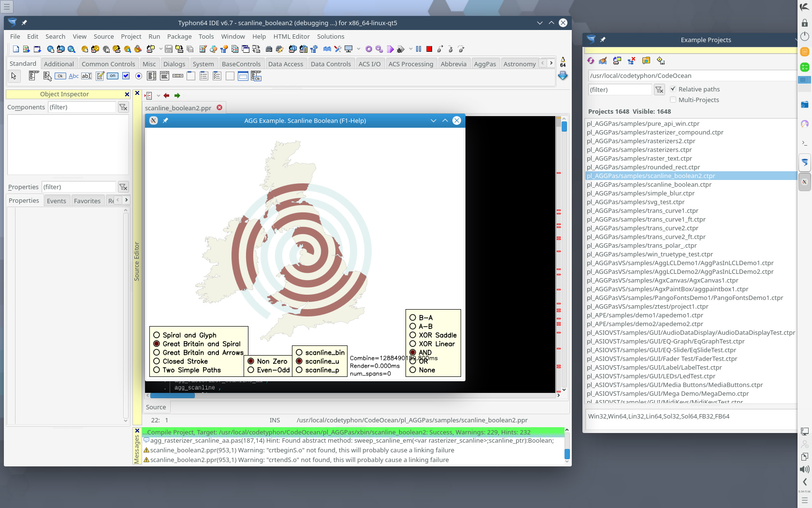Select the arrow selection tool in palette
The height and width of the screenshot is (508, 812).
[x=14, y=76]
